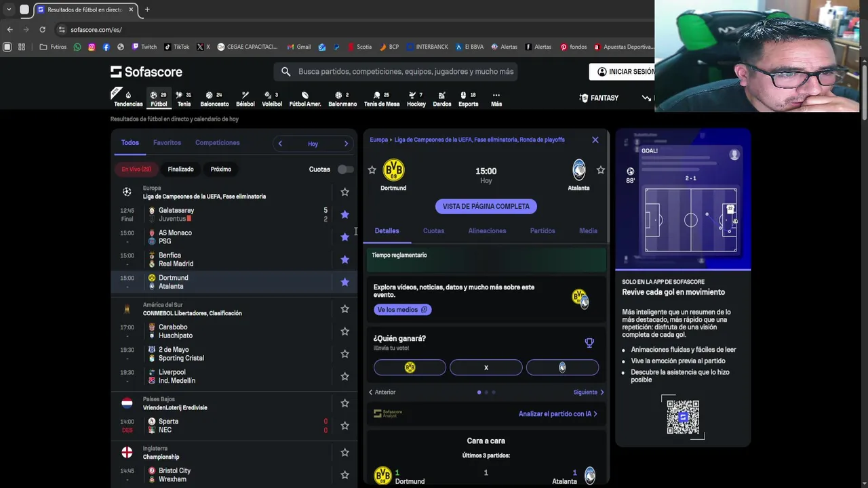Vote for Dortmund to win
The height and width of the screenshot is (488, 868).
(410, 367)
